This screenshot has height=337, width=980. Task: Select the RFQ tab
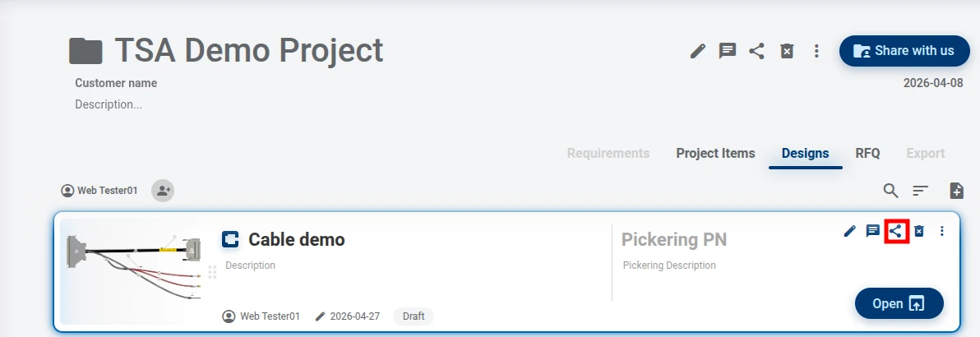point(867,153)
